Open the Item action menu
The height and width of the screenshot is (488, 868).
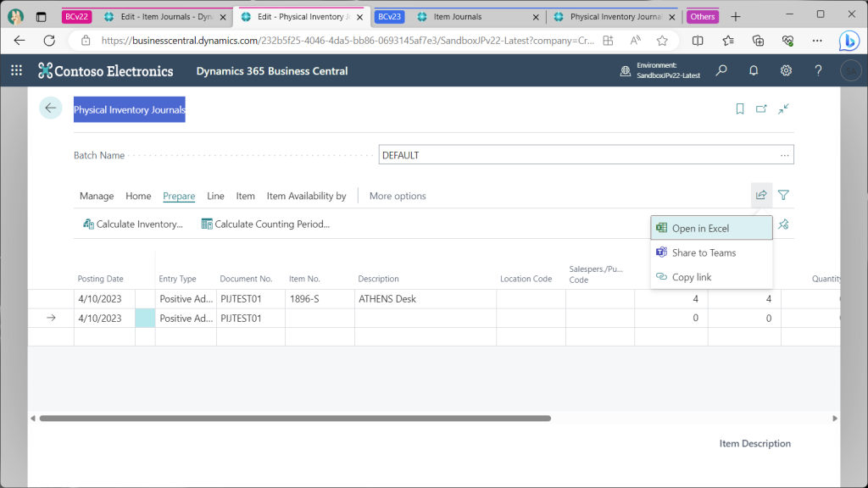pyautogui.click(x=245, y=196)
